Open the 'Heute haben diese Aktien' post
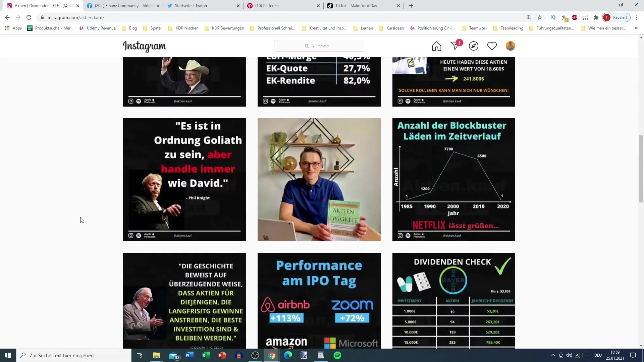 click(x=454, y=82)
